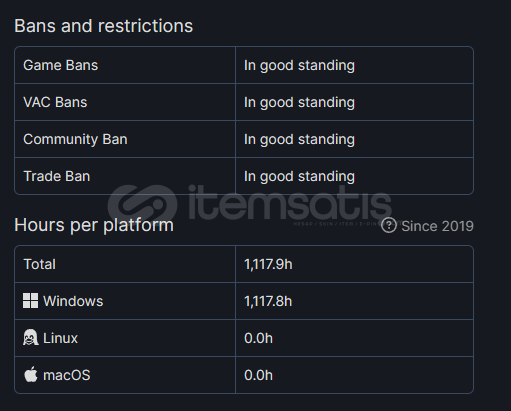Click the Linux penguin icon
This screenshot has width=511, height=411.
pyautogui.click(x=30, y=338)
